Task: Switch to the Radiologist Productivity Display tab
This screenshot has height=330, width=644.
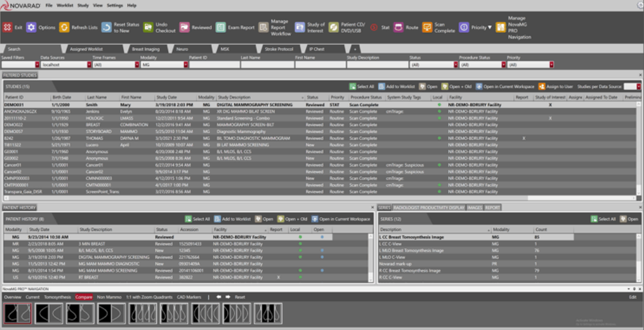Action: pyautogui.click(x=429, y=208)
